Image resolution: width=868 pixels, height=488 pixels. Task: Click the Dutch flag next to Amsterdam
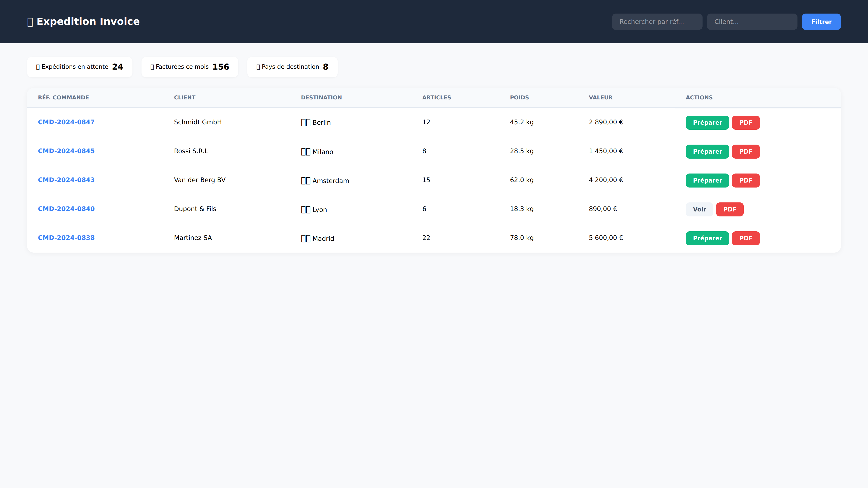point(305,181)
